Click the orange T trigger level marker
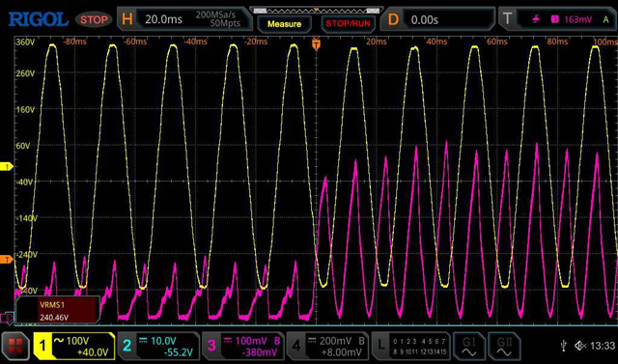The image size is (618, 364). tap(7, 259)
